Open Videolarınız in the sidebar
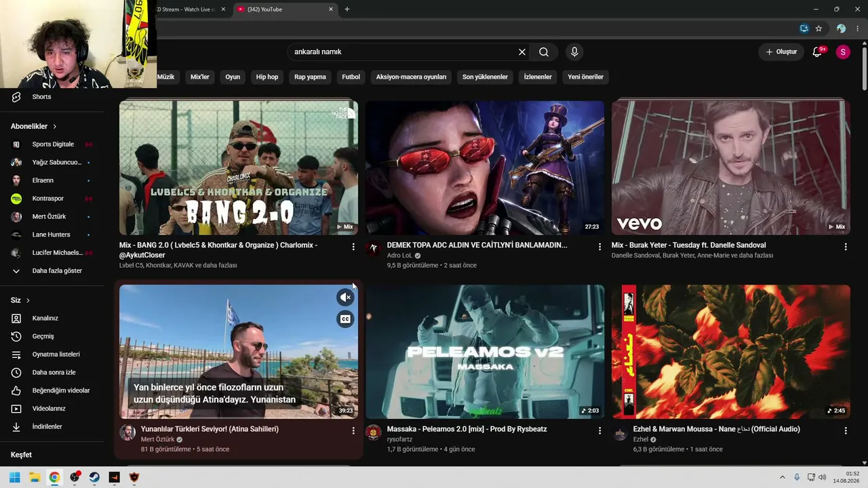 pyautogui.click(x=49, y=409)
